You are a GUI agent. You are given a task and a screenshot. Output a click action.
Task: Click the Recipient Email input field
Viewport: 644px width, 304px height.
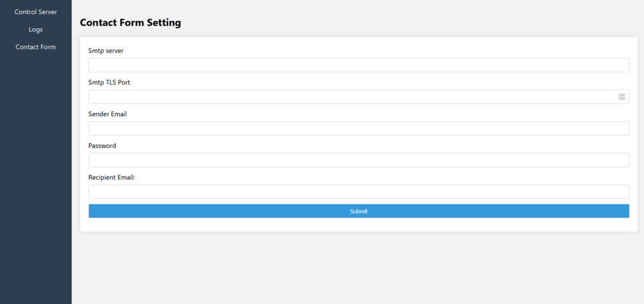pos(358,192)
